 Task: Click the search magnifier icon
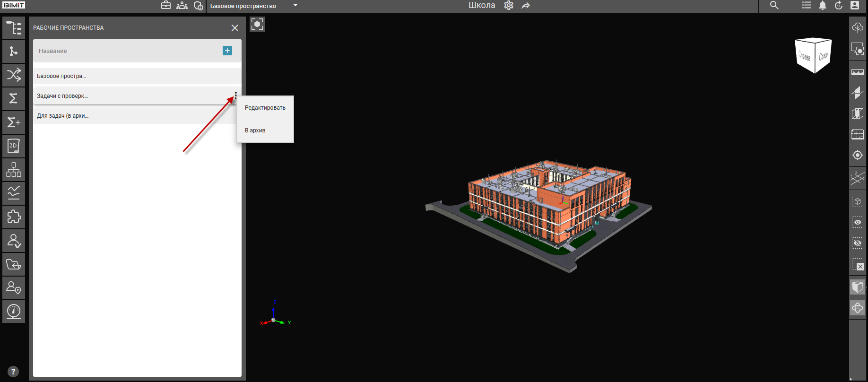774,6
